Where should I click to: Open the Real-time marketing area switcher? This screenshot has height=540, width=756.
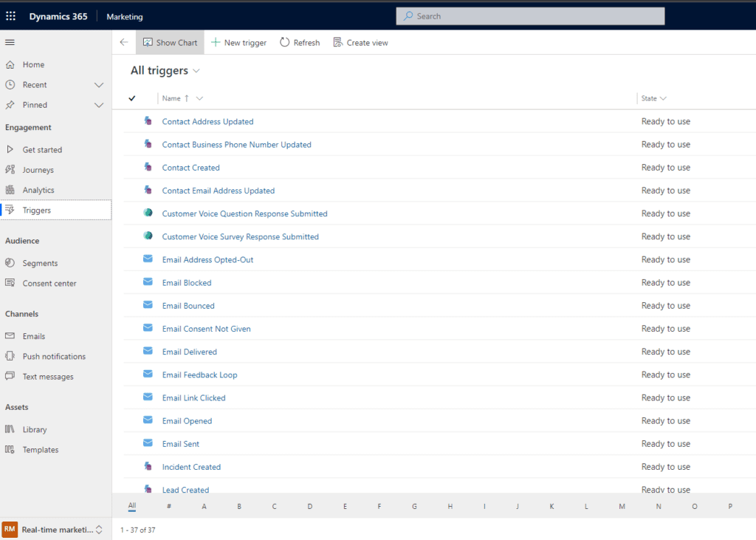coord(56,530)
